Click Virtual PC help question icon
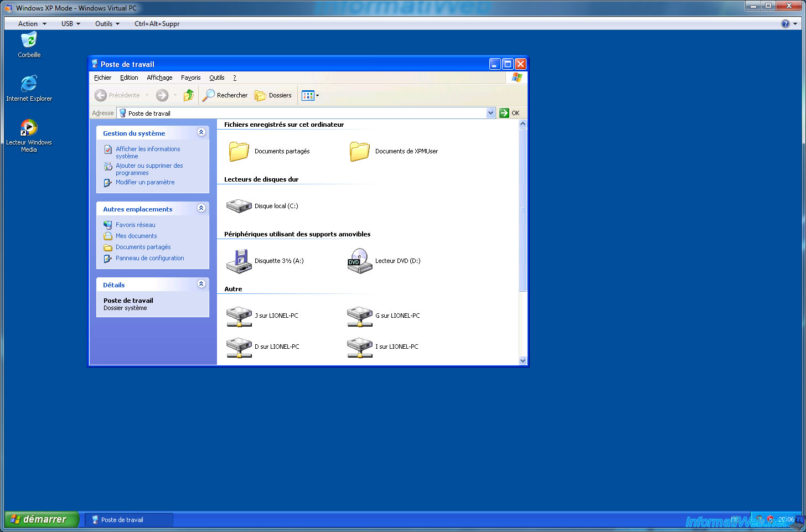Viewport: 806px width, 532px height. click(x=785, y=24)
